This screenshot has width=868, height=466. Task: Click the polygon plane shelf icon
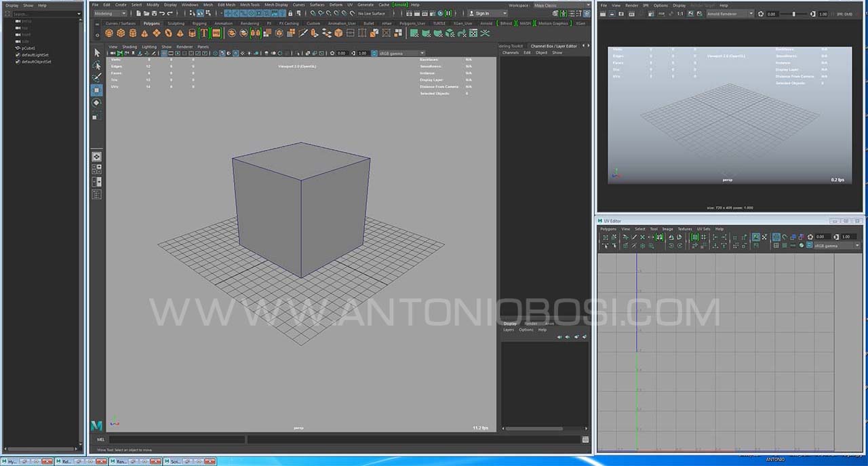(157, 33)
